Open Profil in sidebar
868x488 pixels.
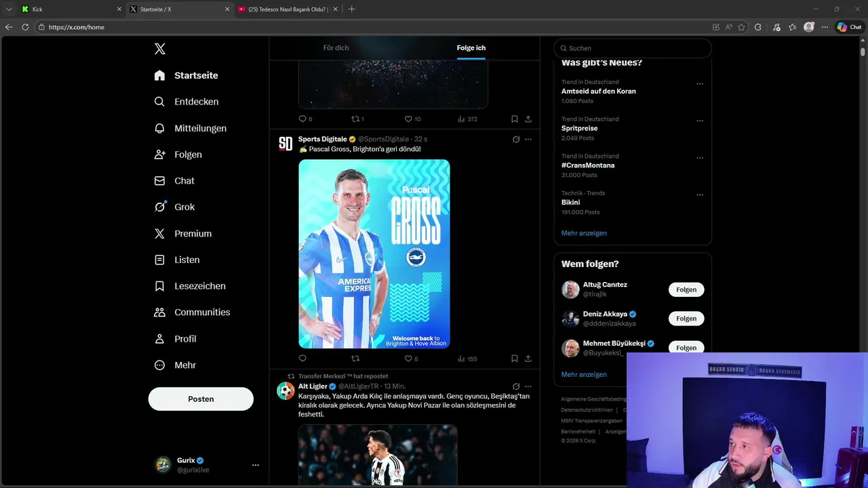pyautogui.click(x=175, y=339)
